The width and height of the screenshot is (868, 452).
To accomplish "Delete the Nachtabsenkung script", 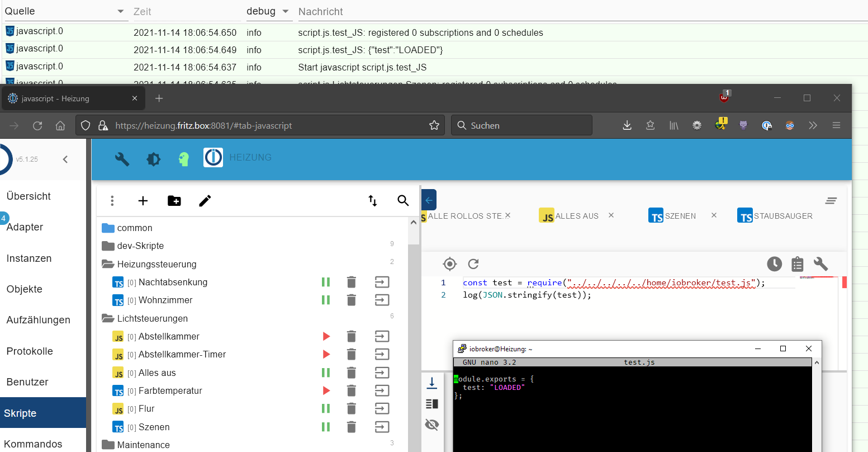I will (x=351, y=282).
